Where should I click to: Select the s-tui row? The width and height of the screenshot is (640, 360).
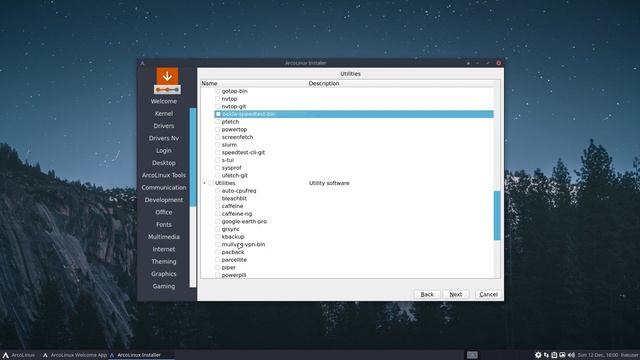coord(353,160)
